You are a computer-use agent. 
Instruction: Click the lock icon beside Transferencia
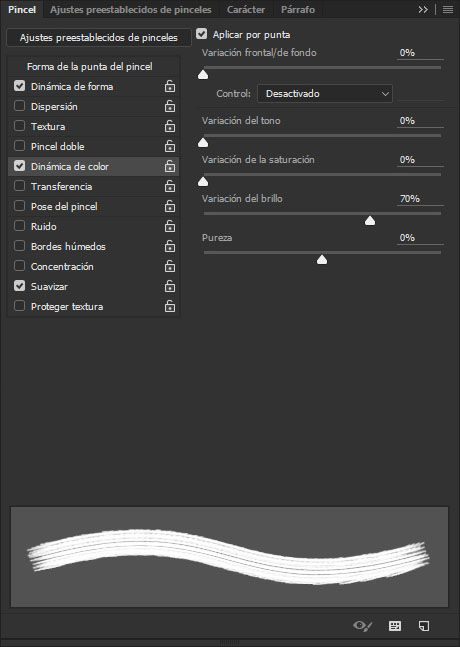pyautogui.click(x=170, y=186)
